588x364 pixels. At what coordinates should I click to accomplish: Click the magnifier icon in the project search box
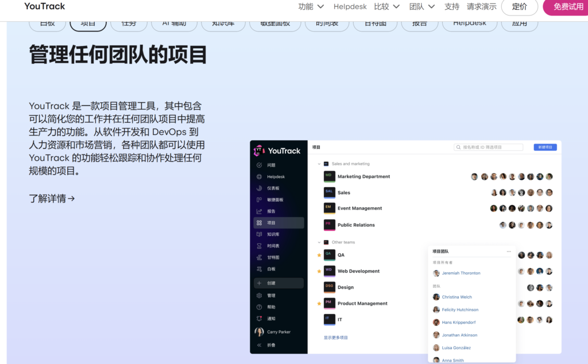click(458, 148)
